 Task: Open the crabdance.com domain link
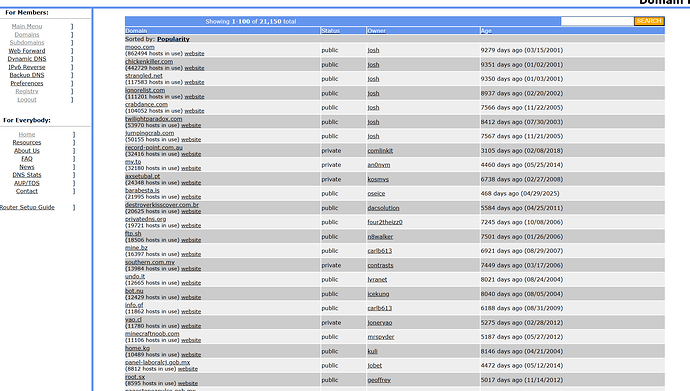[147, 104]
